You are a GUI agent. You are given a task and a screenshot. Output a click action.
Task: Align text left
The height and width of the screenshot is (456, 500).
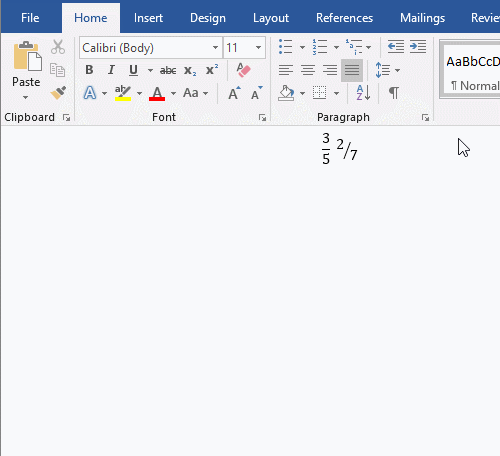pyautogui.click(x=286, y=70)
